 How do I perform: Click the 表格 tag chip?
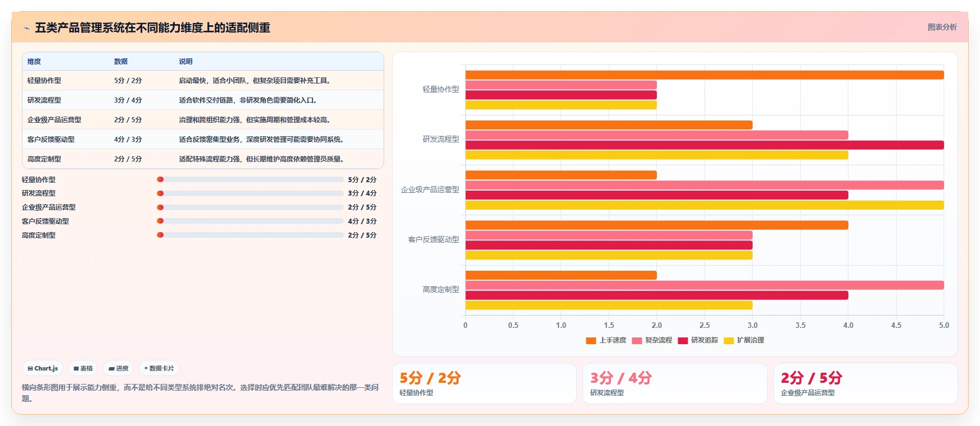click(83, 368)
